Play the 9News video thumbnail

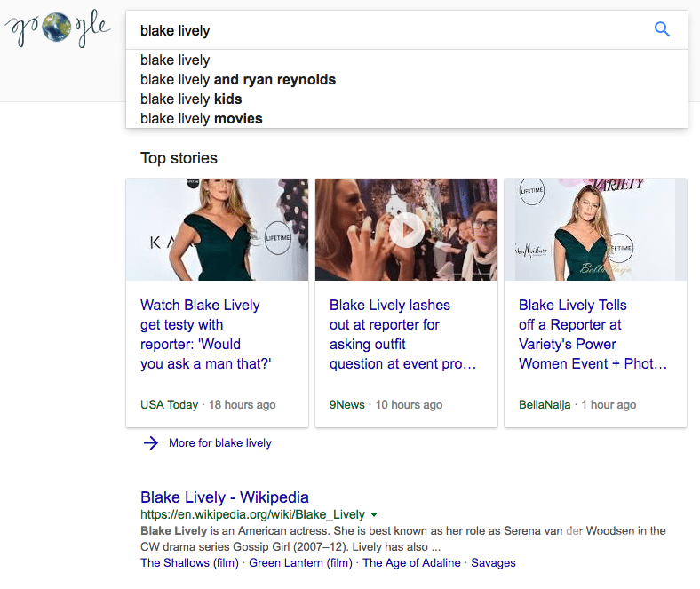tap(406, 230)
